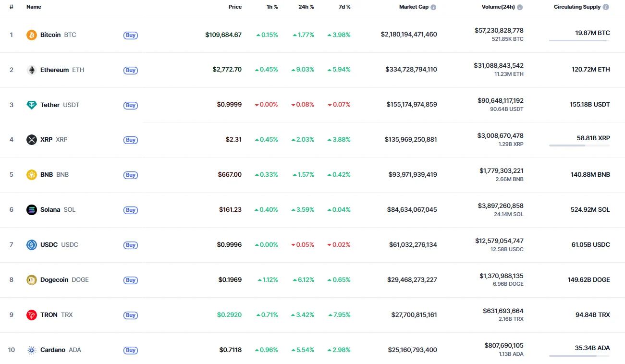625x364 pixels.
Task: Click the Ethereum diamond logo icon
Action: (32, 70)
